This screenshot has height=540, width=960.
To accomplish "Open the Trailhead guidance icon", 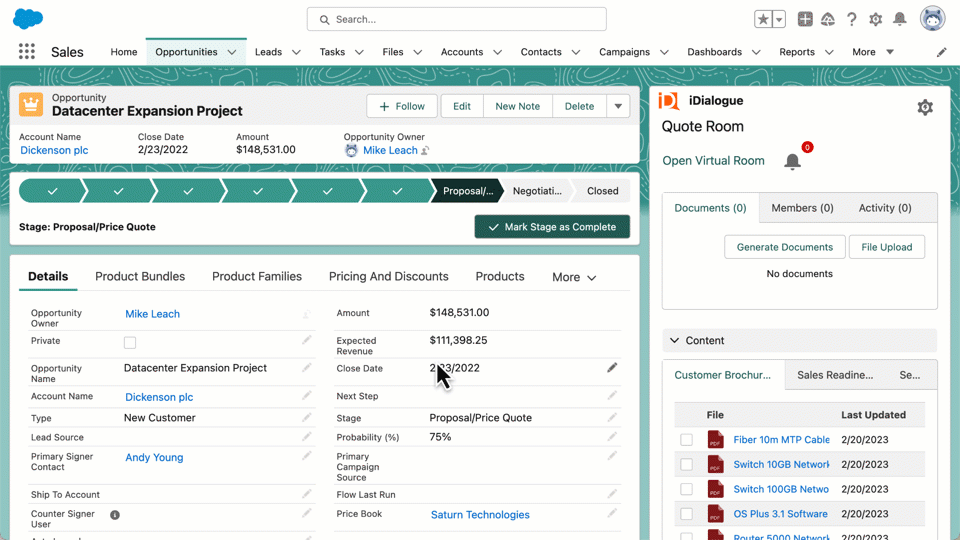I will [x=828, y=19].
